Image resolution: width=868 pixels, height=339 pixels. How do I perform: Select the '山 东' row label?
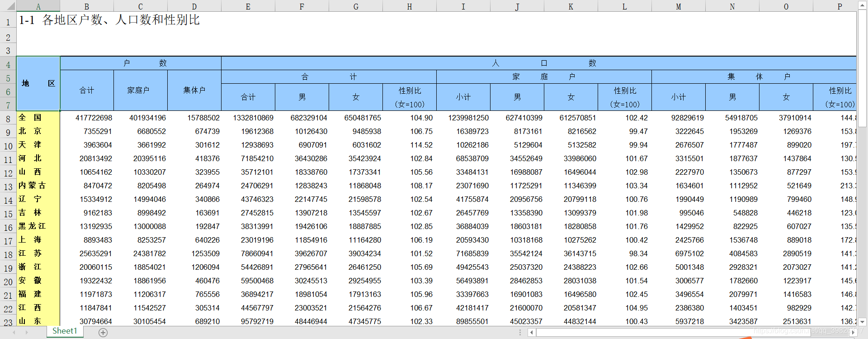coord(38,321)
